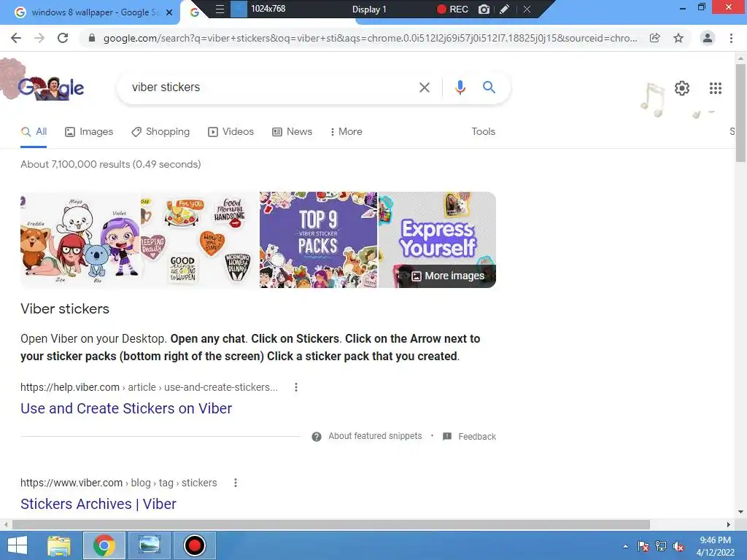Screen dimensions: 747x560
Task: Click the More images button
Action: pos(447,276)
